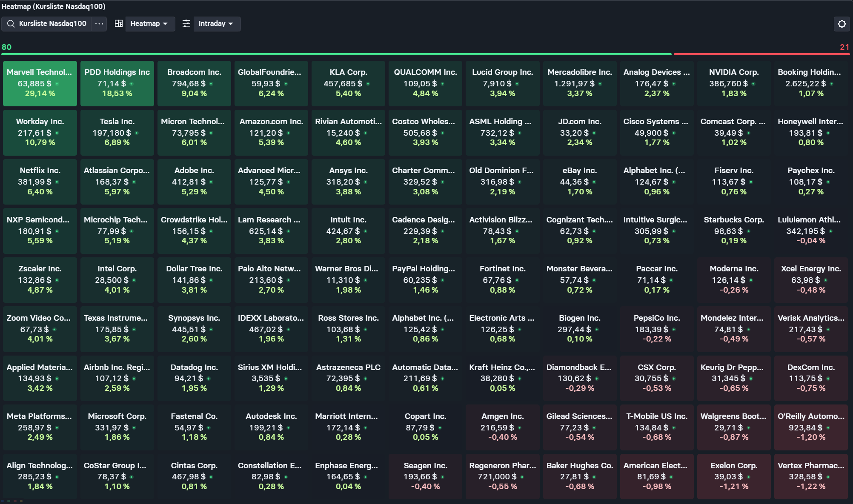Open the Intraday period dropdown
Image resolution: width=853 pixels, height=504 pixels.
coord(217,24)
